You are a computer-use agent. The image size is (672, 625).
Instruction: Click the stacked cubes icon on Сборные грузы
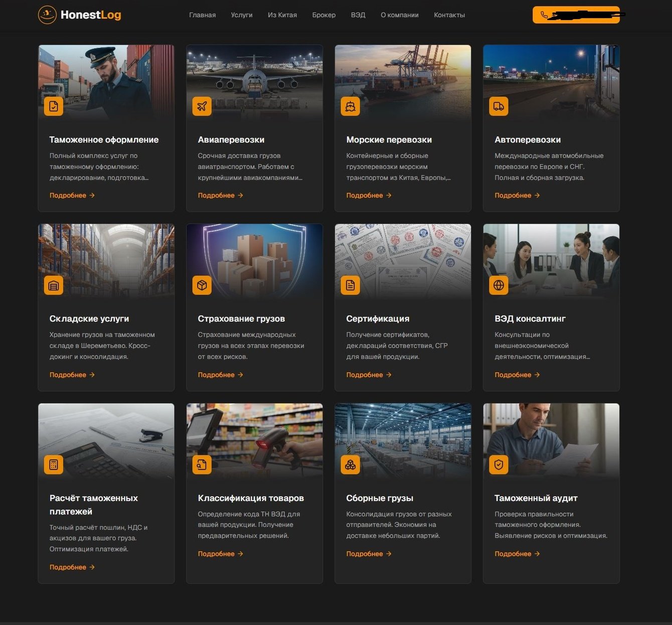point(350,464)
